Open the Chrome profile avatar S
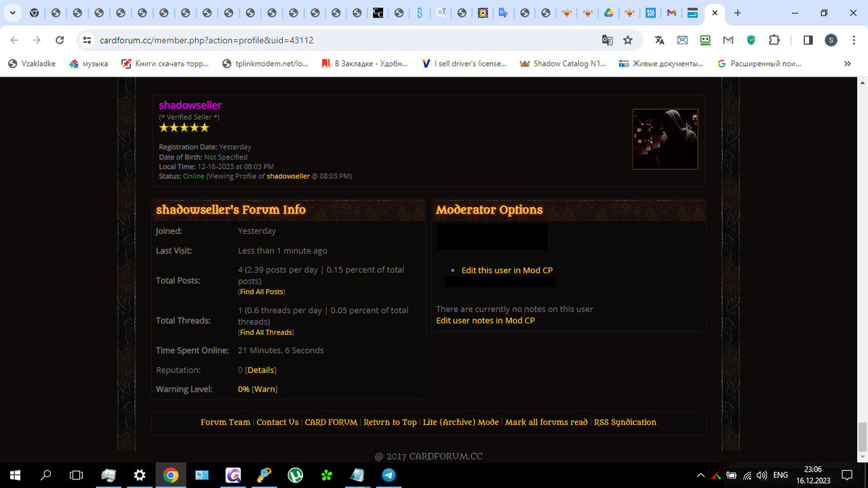 [831, 40]
